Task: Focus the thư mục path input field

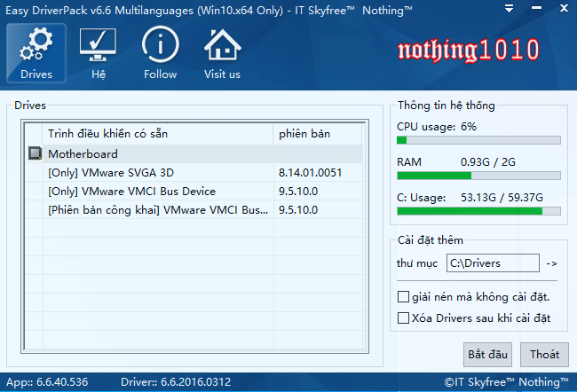Action: click(x=492, y=263)
